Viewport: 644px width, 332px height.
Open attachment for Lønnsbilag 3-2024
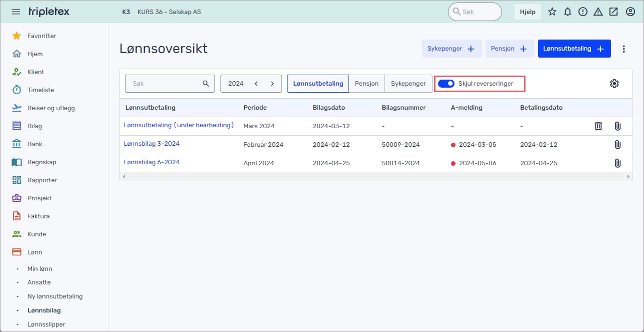tap(617, 145)
